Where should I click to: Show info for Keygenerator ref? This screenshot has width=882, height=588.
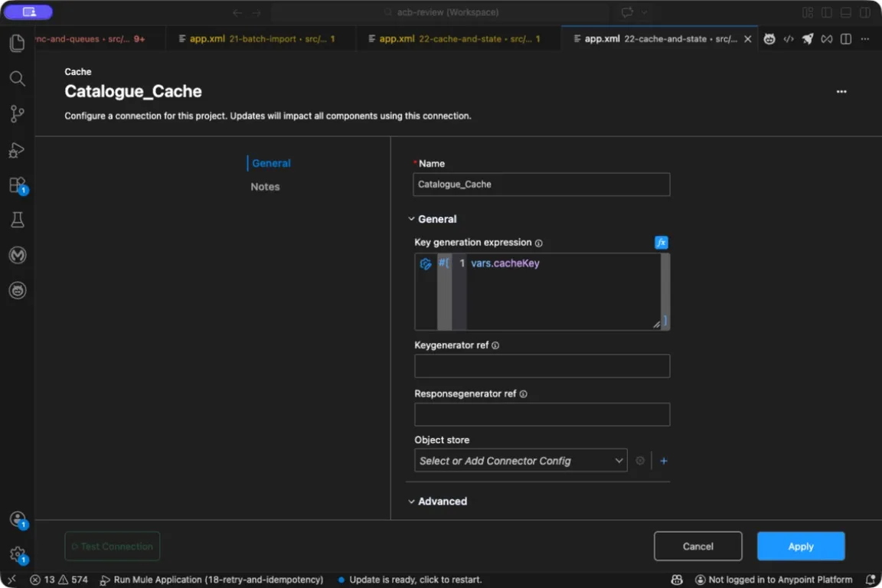click(495, 345)
